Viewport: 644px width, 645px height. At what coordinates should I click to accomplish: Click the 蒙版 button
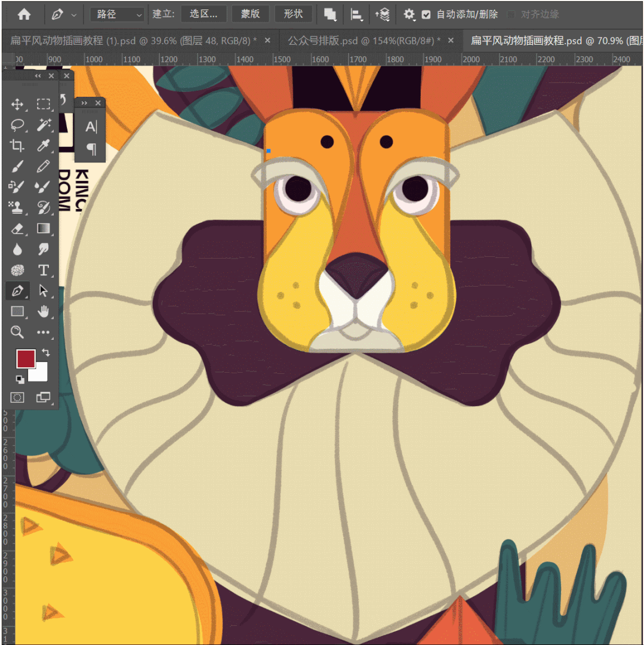250,14
